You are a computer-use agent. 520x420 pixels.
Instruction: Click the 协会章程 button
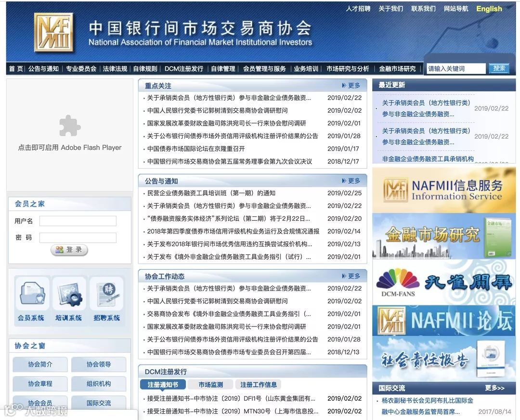40,383
